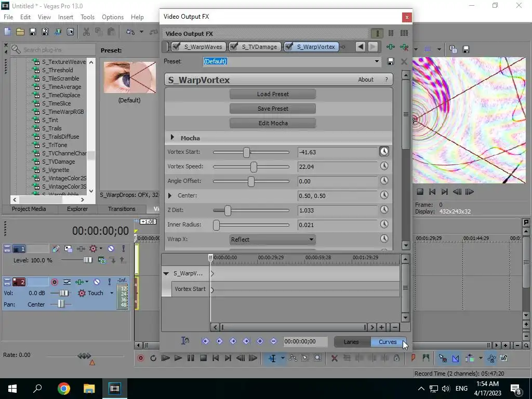Toggle animation clock for Vortex Speed
The image size is (532, 399).
coord(384,166)
